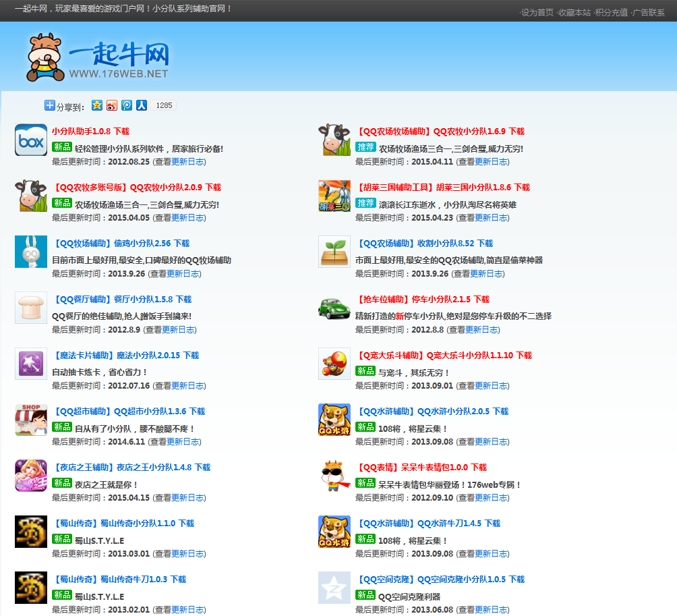Share to QQ Zone star icon
The height and width of the screenshot is (616, 677).
click(97, 105)
